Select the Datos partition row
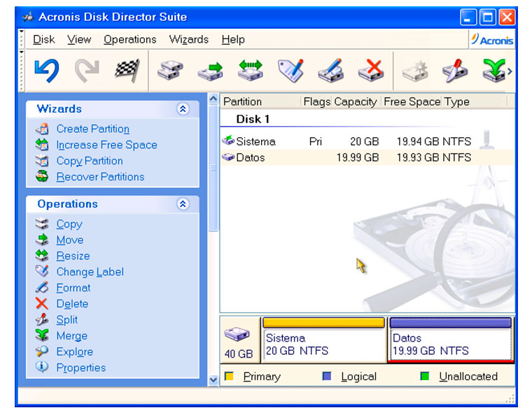Image resolution: width=532 pixels, height=415 pixels. [x=367, y=157]
